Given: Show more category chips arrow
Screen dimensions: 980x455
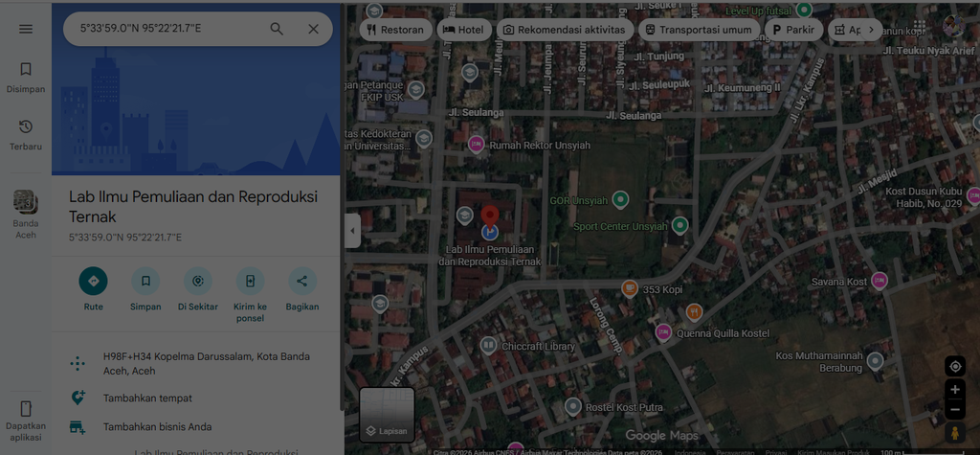Looking at the screenshot, I should point(871,30).
